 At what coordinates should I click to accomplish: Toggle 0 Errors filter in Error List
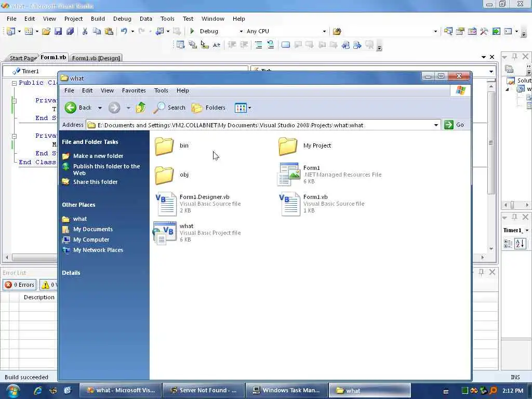coord(20,285)
